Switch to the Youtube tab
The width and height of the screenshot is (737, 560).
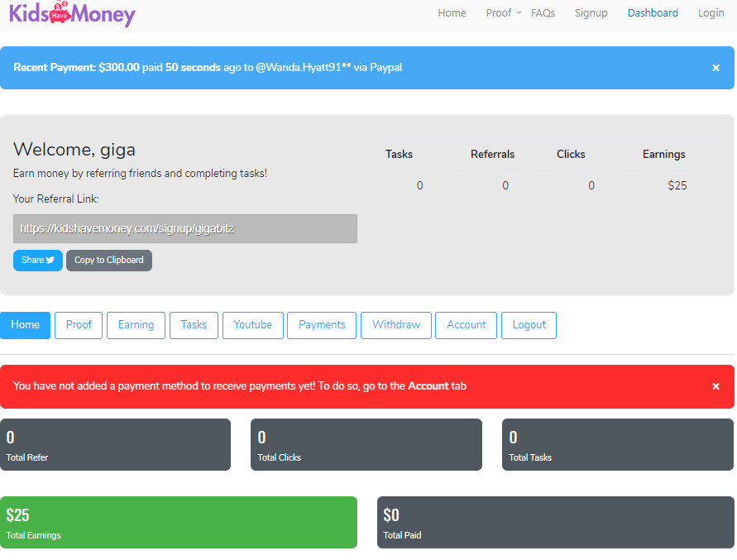point(253,325)
